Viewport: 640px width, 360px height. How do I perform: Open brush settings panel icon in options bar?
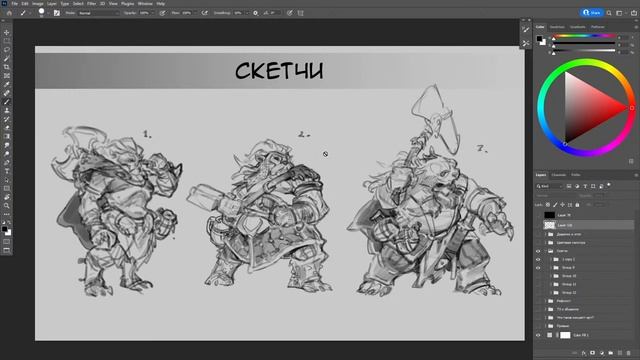click(x=57, y=13)
